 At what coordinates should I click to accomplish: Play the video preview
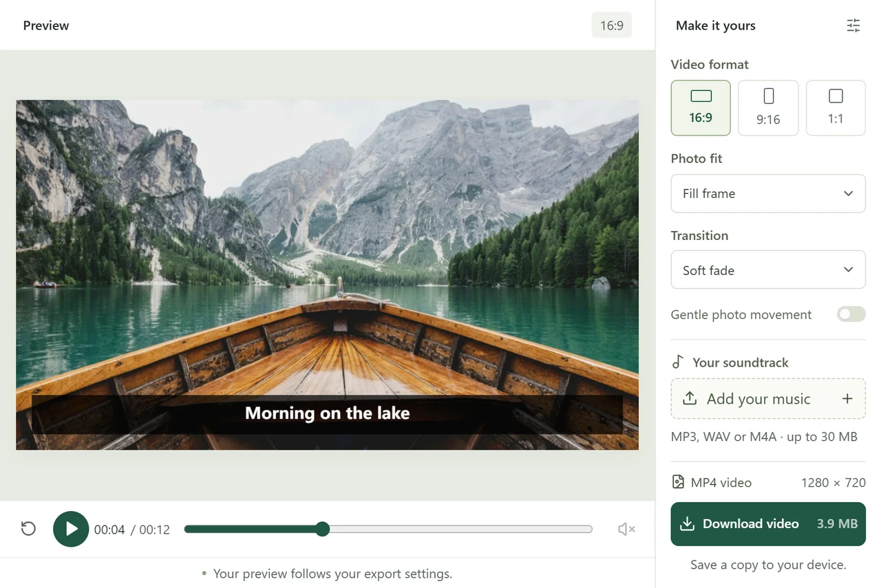pyautogui.click(x=71, y=529)
